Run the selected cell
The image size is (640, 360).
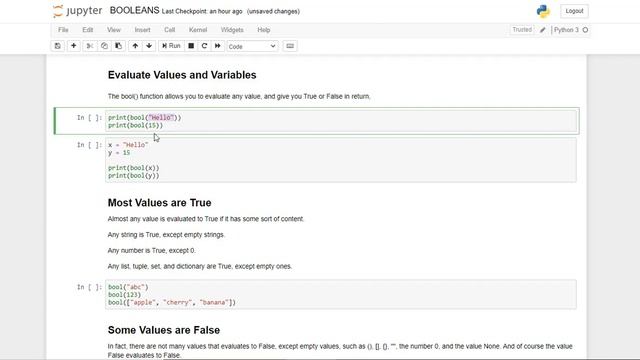pyautogui.click(x=171, y=46)
